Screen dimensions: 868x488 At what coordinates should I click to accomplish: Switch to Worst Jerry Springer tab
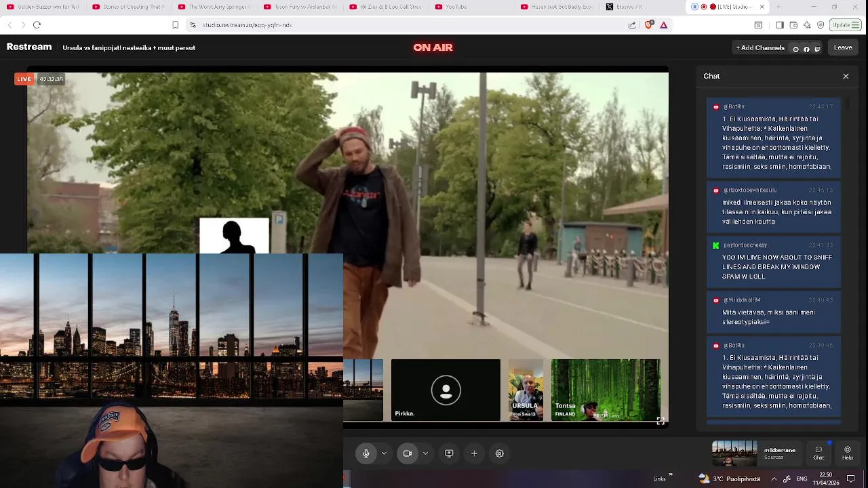(x=214, y=7)
